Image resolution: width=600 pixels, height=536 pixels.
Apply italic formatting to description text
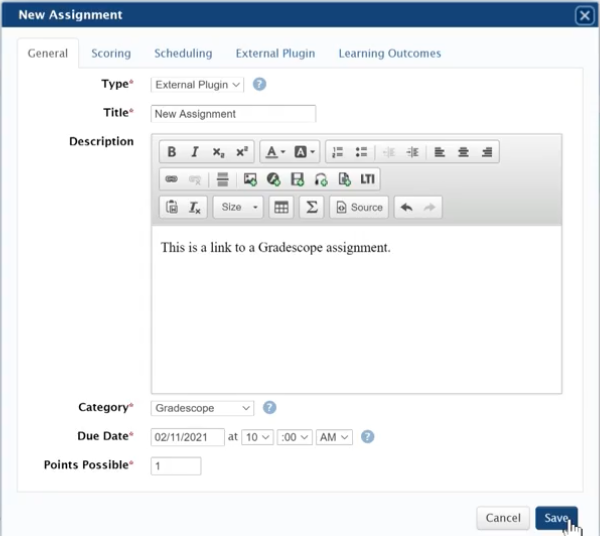[x=195, y=152]
